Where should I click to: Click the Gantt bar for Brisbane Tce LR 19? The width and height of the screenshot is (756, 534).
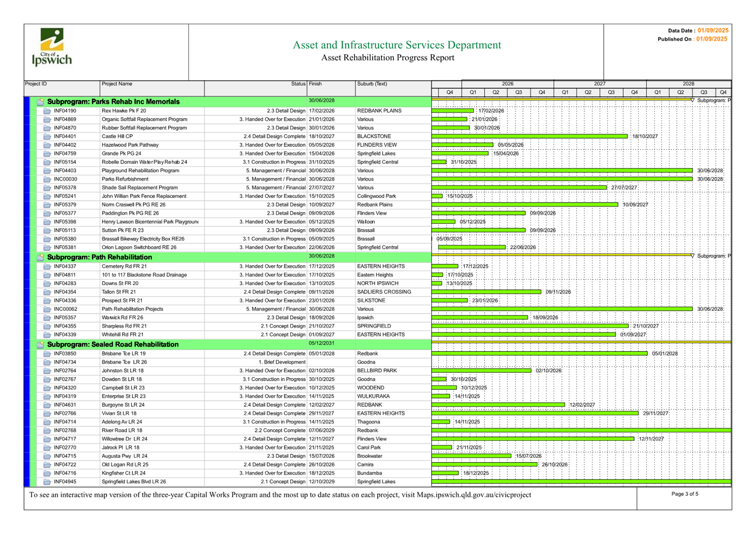coord(540,354)
